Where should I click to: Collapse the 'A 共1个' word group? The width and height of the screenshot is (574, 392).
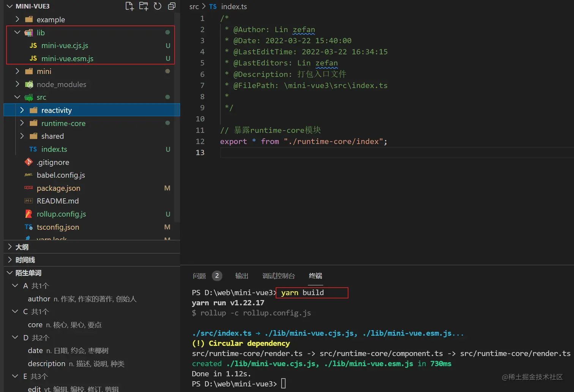click(15, 285)
